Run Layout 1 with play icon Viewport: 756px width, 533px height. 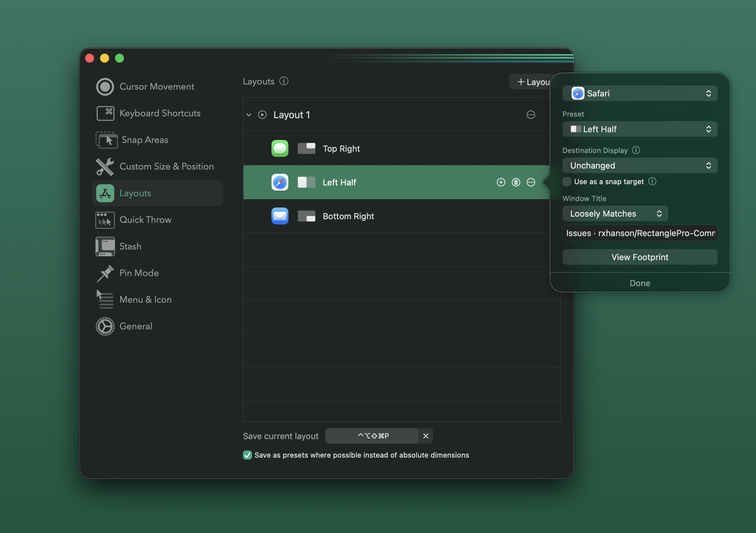click(262, 115)
